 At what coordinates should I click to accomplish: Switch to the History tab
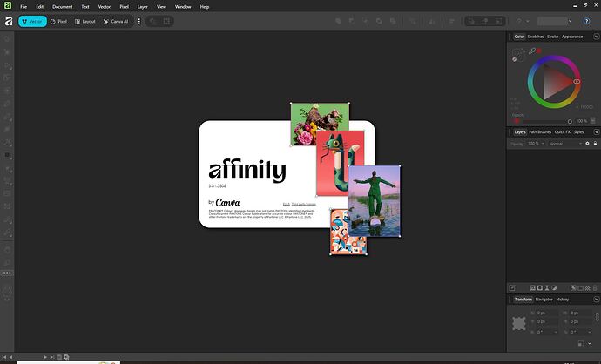[x=563, y=300]
